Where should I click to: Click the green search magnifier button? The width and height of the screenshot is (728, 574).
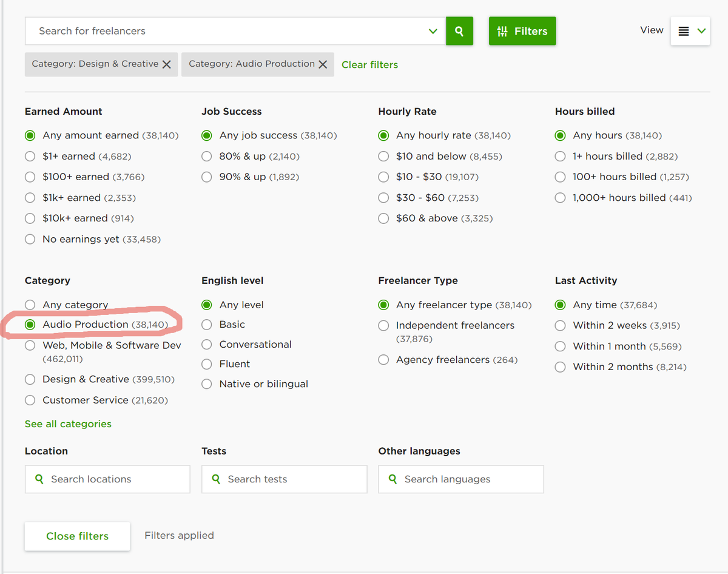[459, 31]
